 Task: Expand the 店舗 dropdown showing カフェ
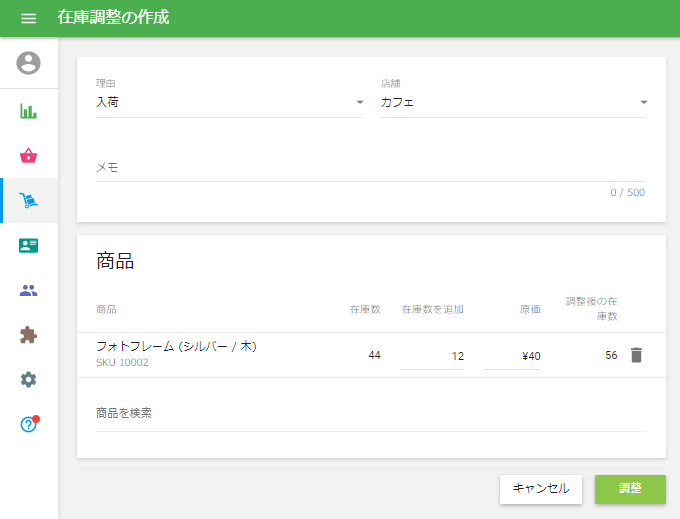click(x=513, y=102)
